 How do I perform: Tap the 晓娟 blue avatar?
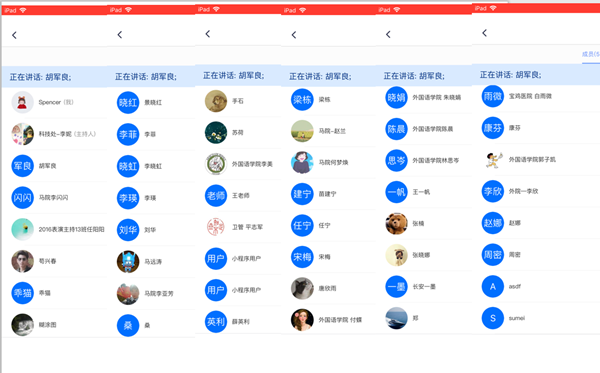tap(396, 97)
